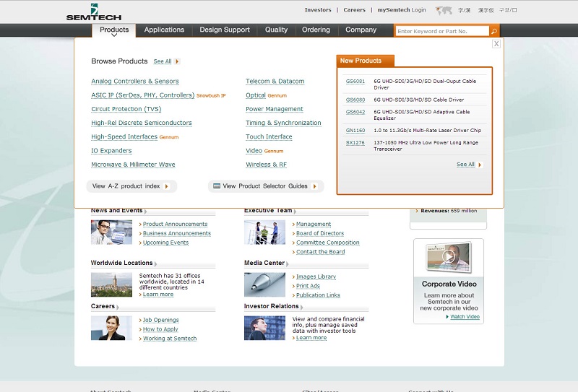Open product GN1160
The height and width of the screenshot is (392, 578).
[355, 131]
